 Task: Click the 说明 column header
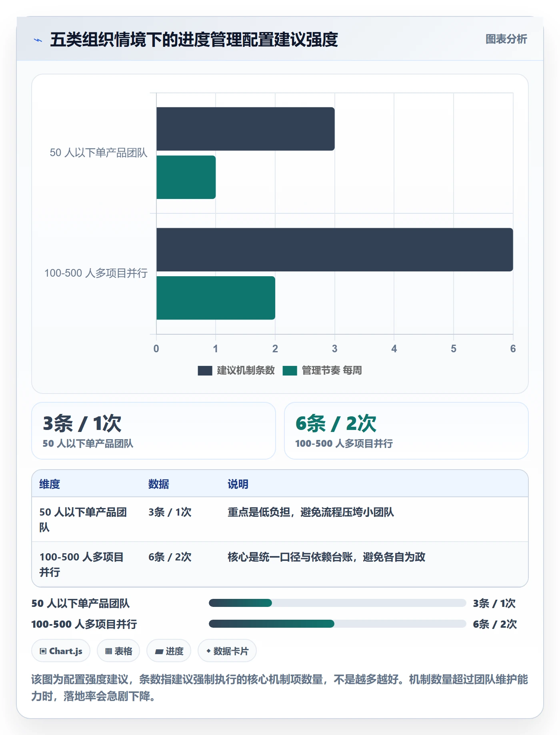click(x=238, y=484)
